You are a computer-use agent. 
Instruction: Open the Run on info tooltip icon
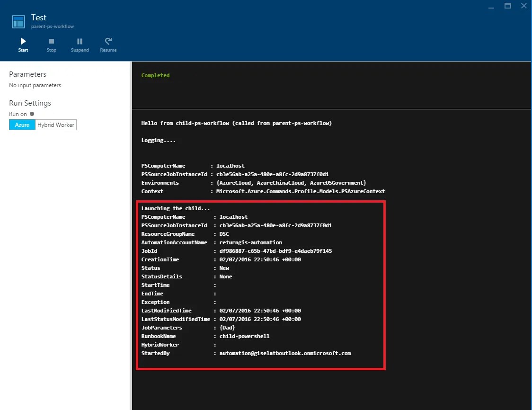click(x=32, y=114)
